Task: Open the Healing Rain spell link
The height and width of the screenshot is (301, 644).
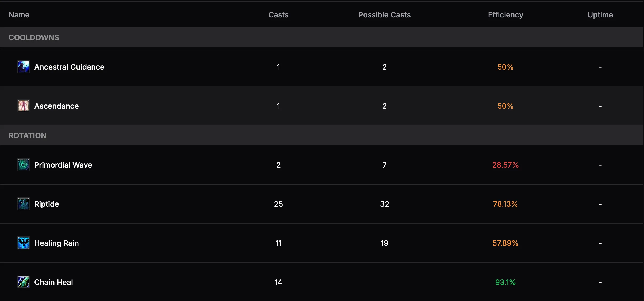Action: point(56,243)
